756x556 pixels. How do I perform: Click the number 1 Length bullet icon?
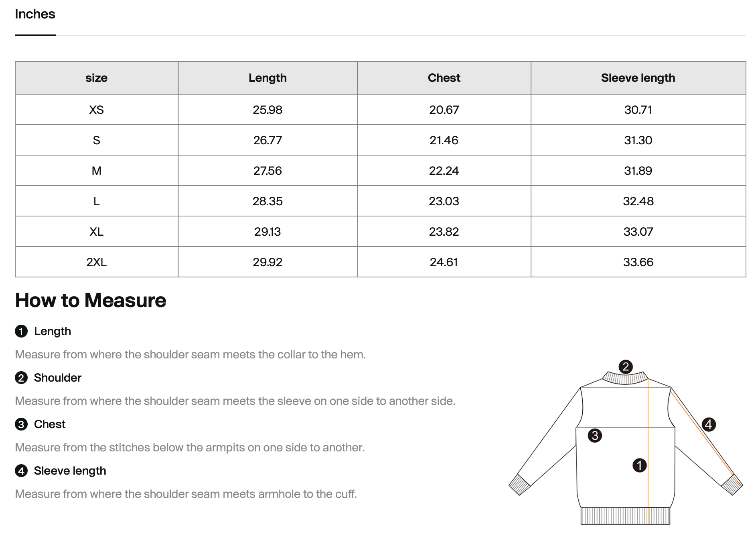(21, 332)
